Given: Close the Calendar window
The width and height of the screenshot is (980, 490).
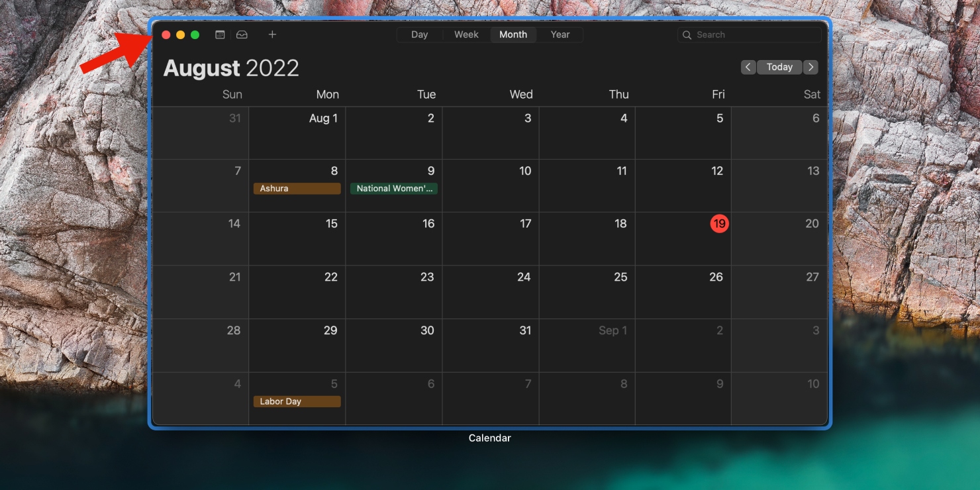Looking at the screenshot, I should [166, 34].
